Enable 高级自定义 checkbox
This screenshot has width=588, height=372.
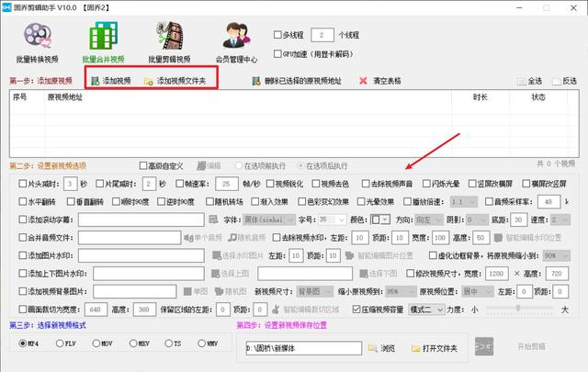pyautogui.click(x=143, y=165)
